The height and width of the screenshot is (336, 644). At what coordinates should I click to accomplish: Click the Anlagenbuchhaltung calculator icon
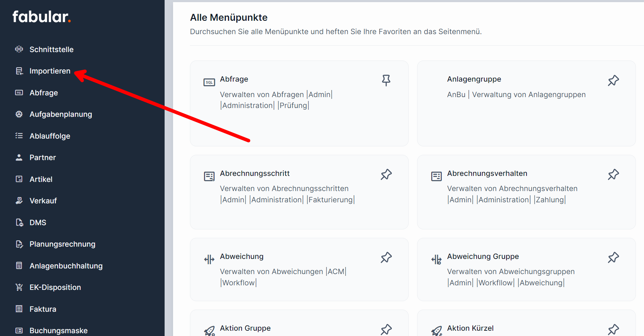19,266
